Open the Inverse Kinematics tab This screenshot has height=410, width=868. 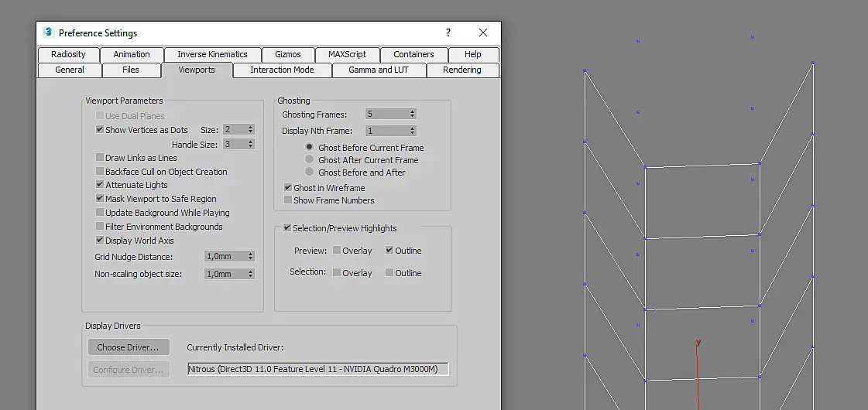(212, 54)
